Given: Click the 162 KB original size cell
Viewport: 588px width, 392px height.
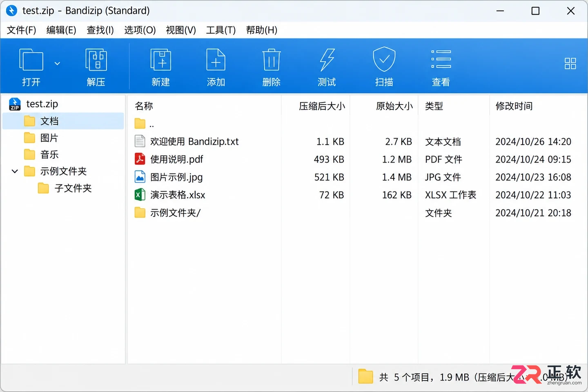Looking at the screenshot, I should coord(397,195).
